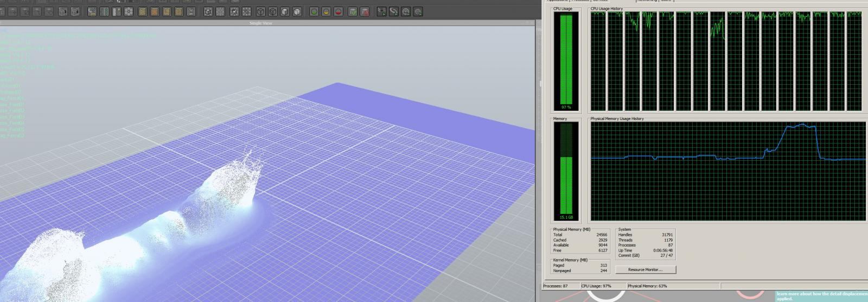The height and width of the screenshot is (302, 868).
Task: Click the Paged kernel memory value 313
Action: [603, 265]
